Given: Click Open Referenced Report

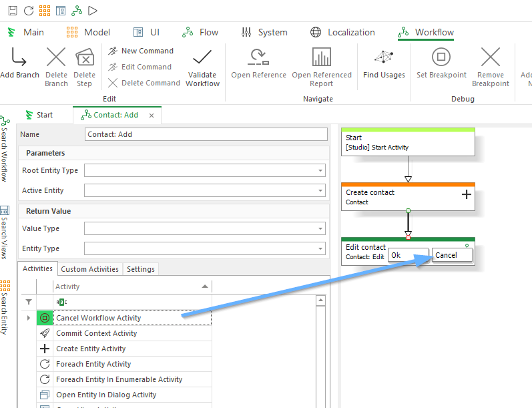Looking at the screenshot, I should 322,67.
